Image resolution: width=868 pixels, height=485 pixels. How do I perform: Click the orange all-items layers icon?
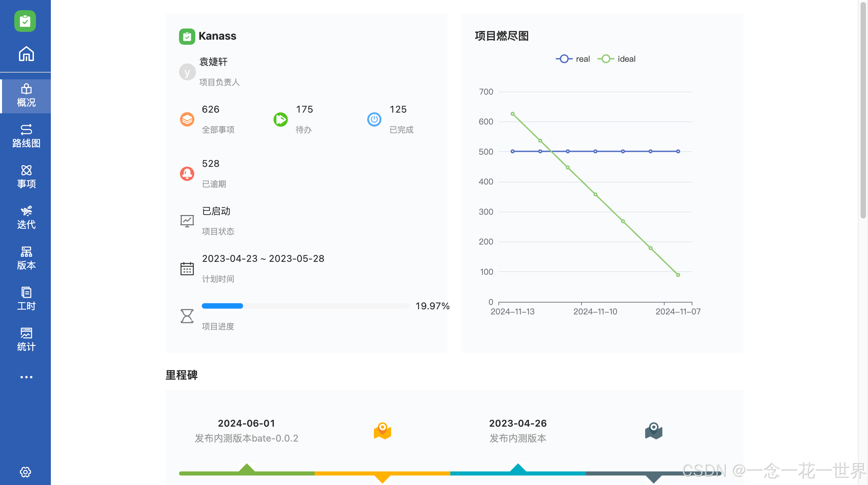coord(187,119)
